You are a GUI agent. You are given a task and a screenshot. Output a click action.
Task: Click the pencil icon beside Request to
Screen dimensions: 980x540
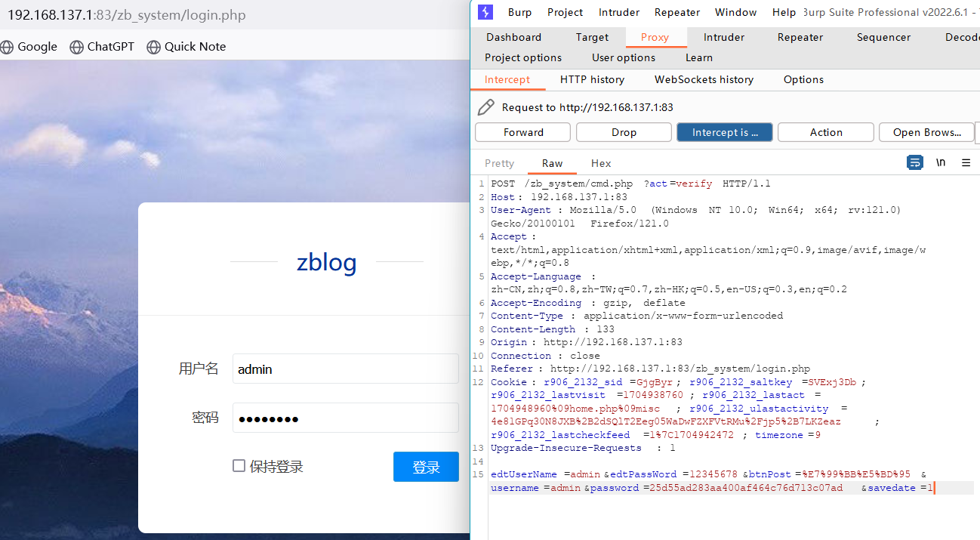pyautogui.click(x=486, y=107)
